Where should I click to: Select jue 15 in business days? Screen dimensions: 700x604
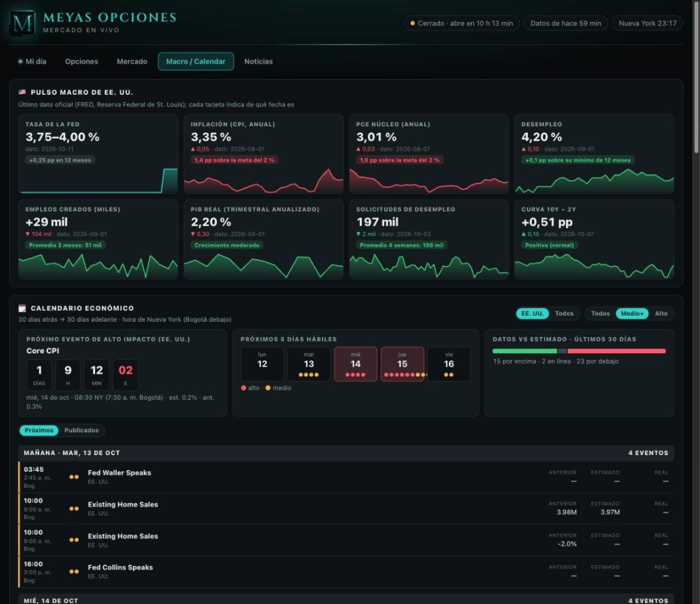(402, 364)
